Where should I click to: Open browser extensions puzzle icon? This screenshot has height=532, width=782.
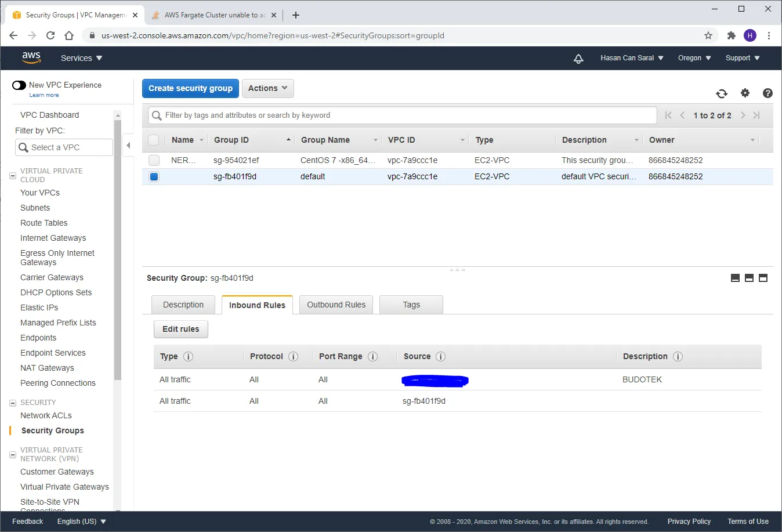pyautogui.click(x=732, y=35)
